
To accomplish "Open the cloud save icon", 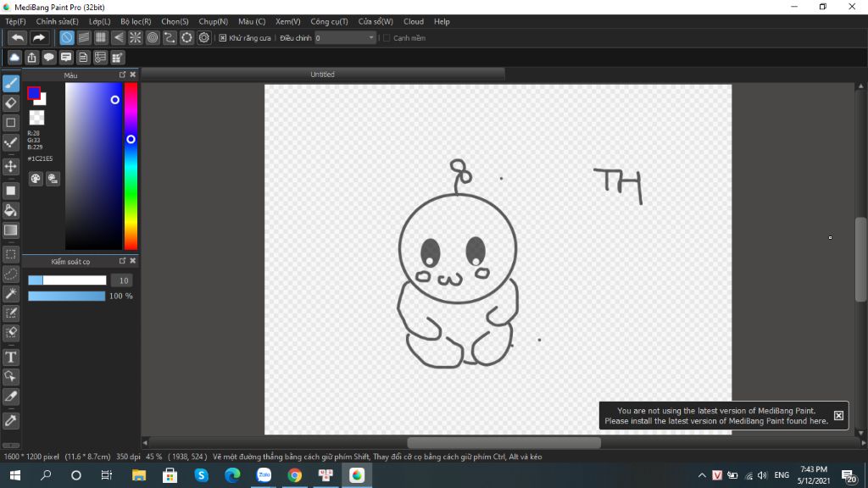I will point(14,58).
